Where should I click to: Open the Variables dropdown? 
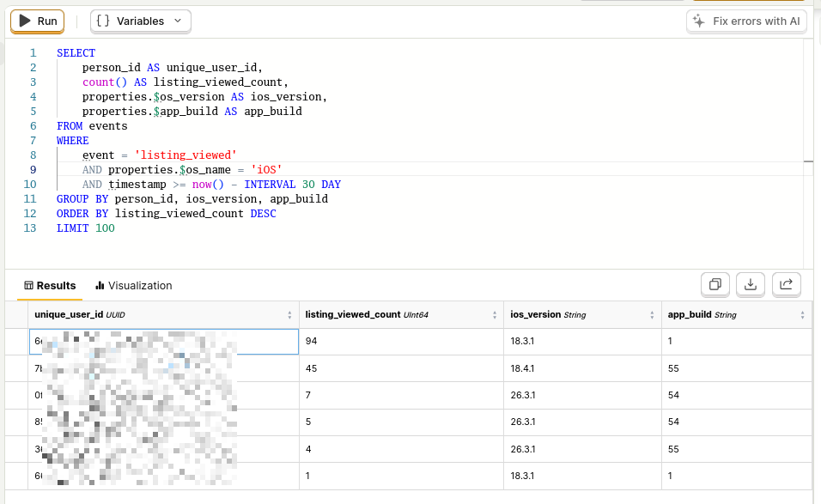(140, 21)
